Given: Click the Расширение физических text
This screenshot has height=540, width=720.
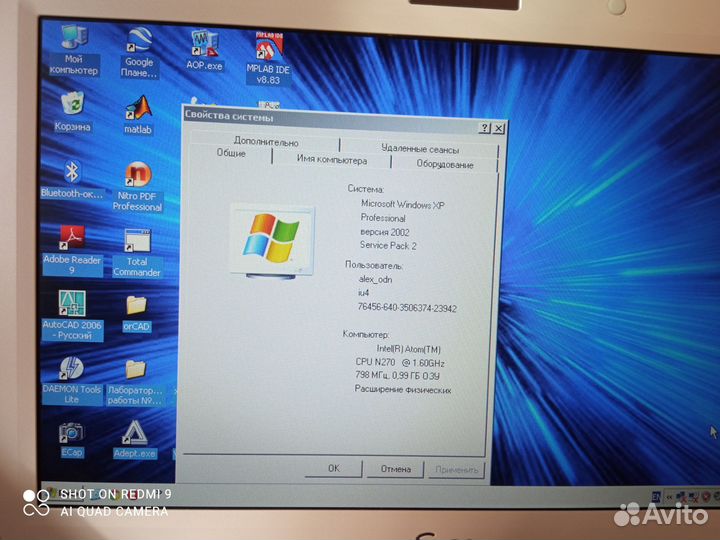Looking at the screenshot, I should coord(403,390).
